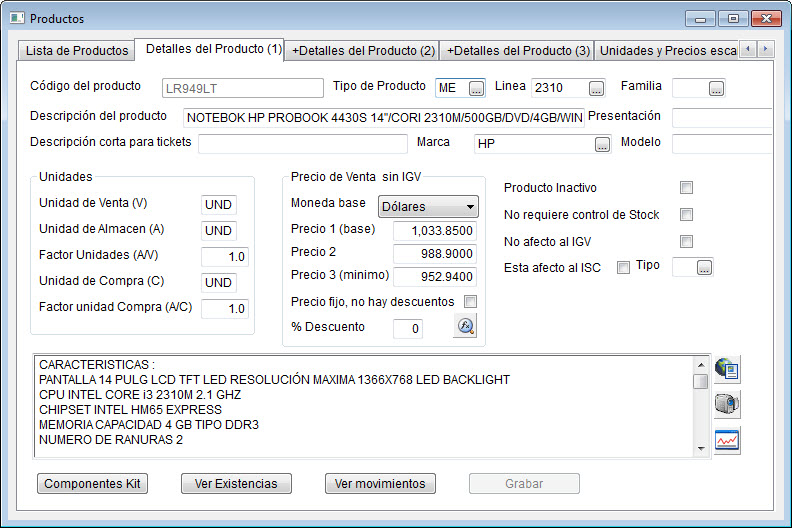Click the Ver Existencias button
The height and width of the screenshot is (528, 792).
pos(236,484)
